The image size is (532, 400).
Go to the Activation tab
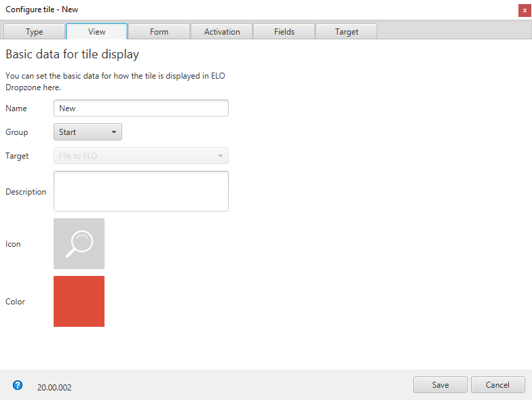tap(222, 31)
